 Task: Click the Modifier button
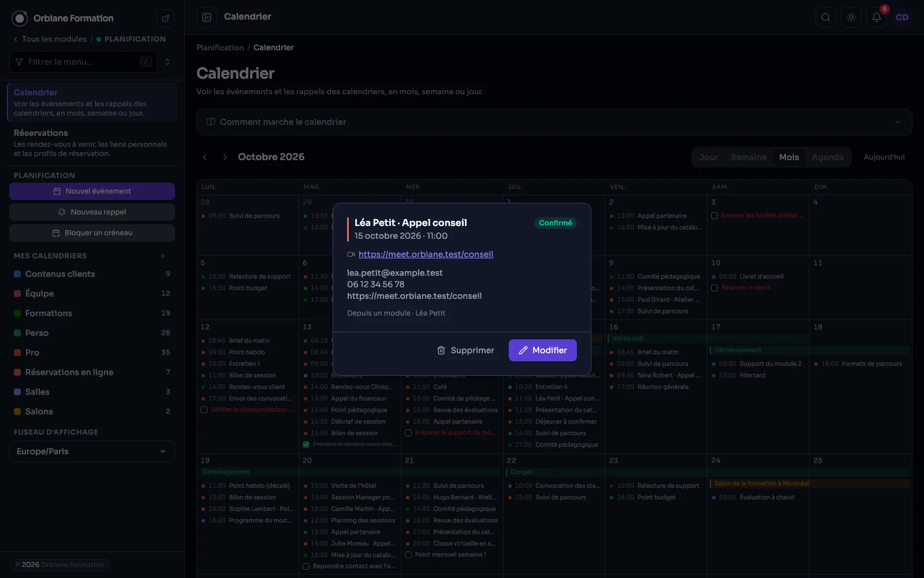click(x=543, y=350)
